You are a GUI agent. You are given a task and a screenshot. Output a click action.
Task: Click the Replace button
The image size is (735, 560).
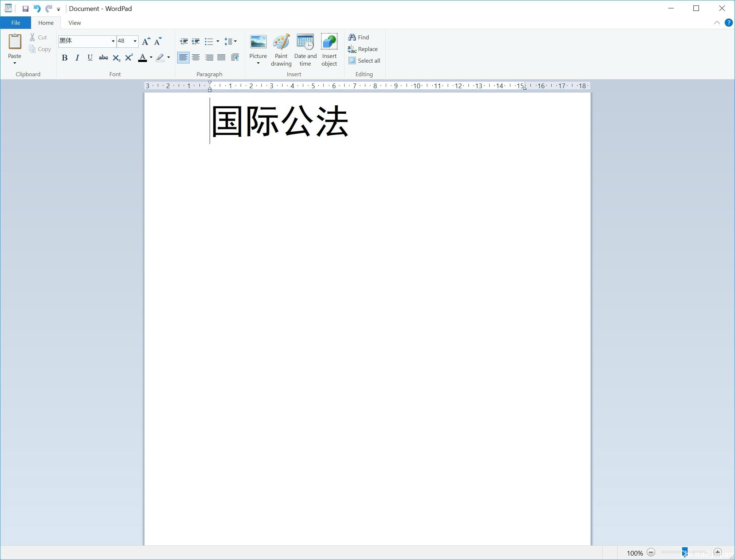coord(363,49)
